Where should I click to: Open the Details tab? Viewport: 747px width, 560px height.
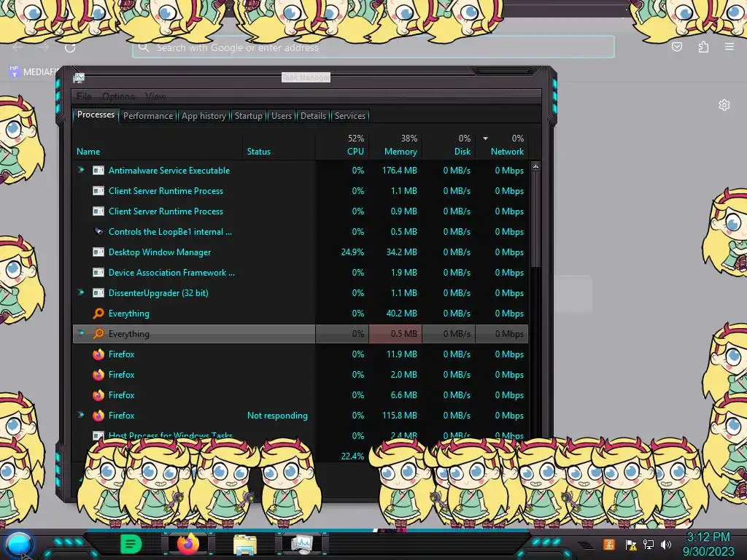point(313,116)
